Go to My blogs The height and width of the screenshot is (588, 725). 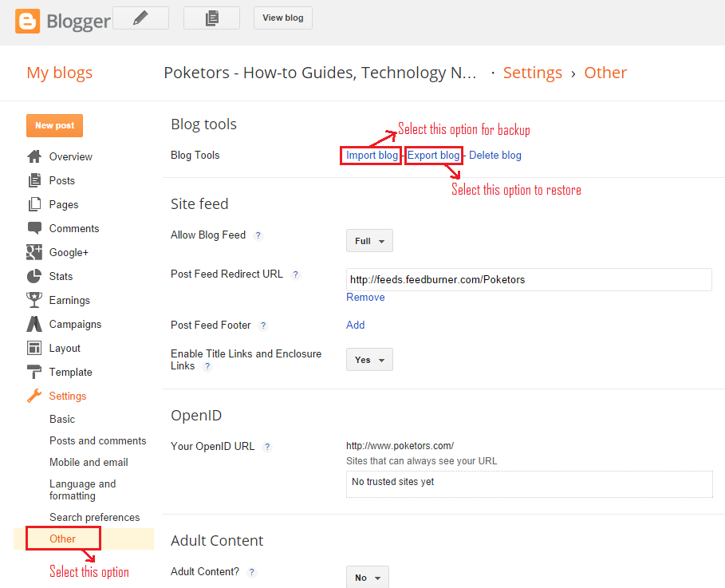(60, 73)
